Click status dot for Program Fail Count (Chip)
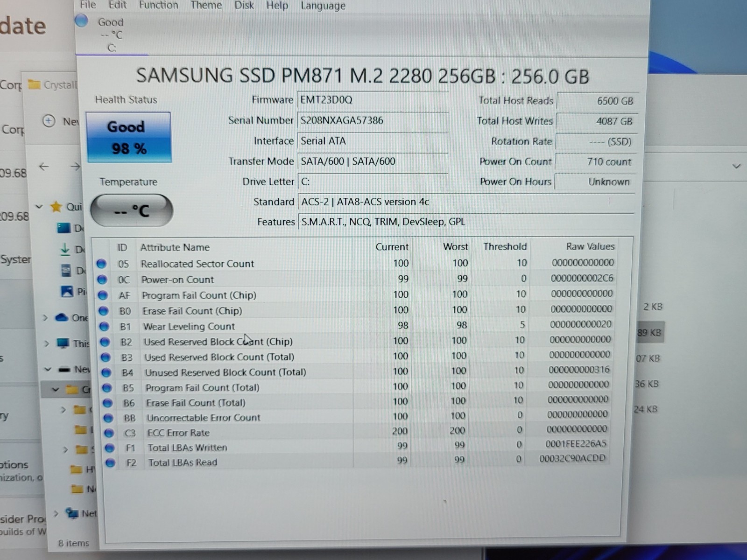The image size is (747, 560). [103, 295]
